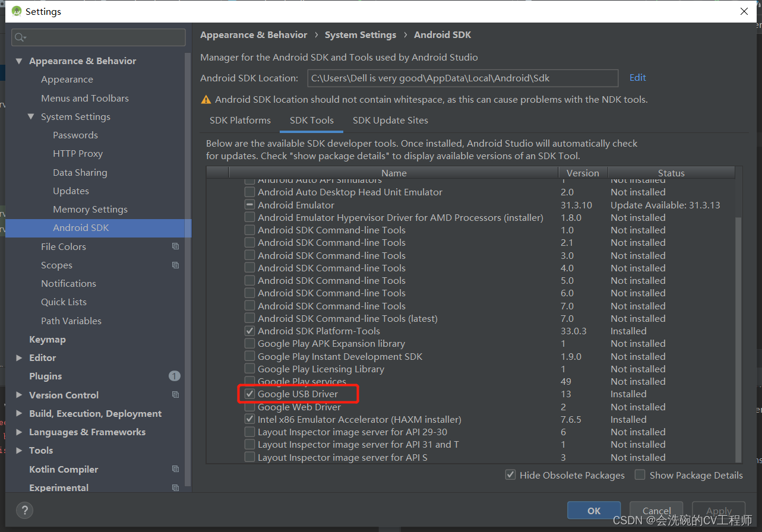
Task: Click the Cancel button
Action: point(657,511)
